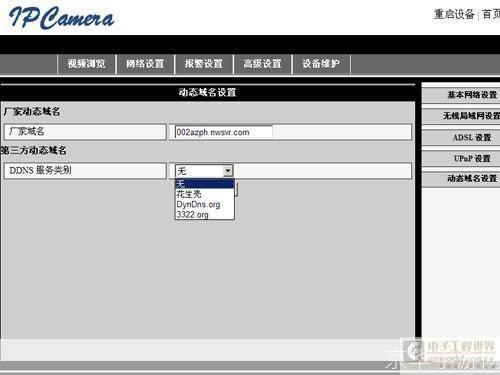The image size is (500, 375).
Task: Choose DynDns.org from the dropdown list
Action: (x=205, y=204)
